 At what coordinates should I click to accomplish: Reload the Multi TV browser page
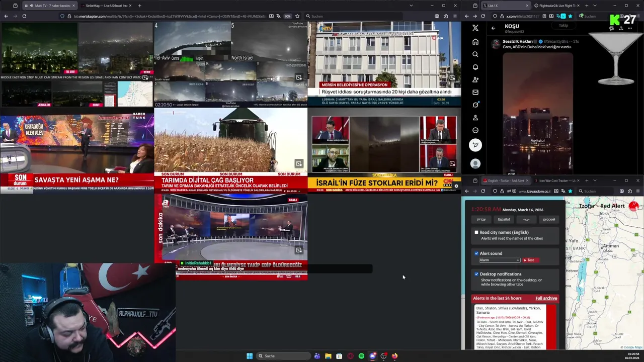pos(24,16)
